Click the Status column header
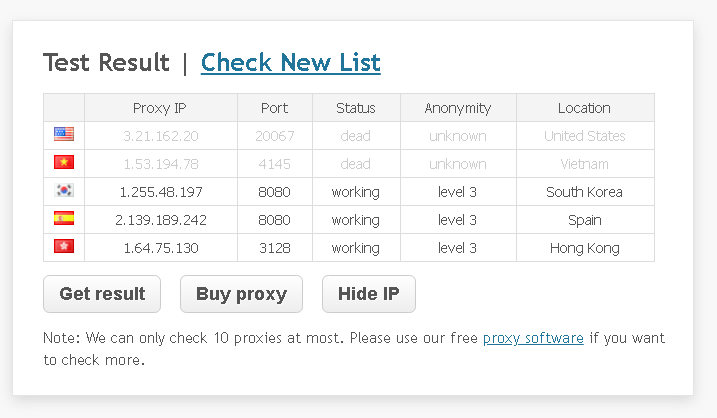This screenshot has width=717, height=418. click(356, 108)
